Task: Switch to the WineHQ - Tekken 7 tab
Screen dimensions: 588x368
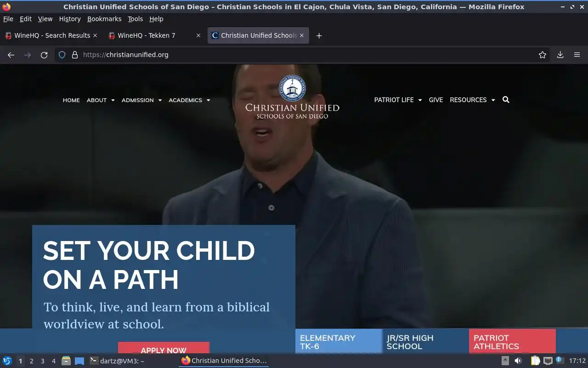Action: [x=154, y=35]
